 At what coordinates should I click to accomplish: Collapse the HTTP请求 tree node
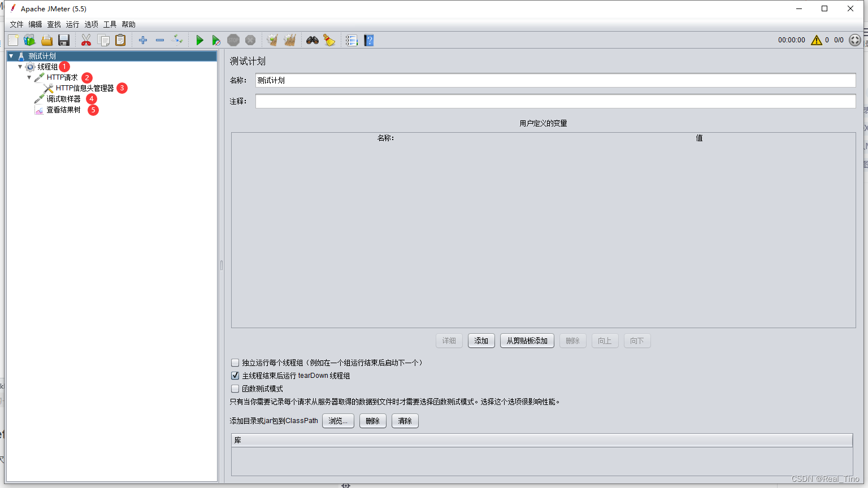coord(29,77)
